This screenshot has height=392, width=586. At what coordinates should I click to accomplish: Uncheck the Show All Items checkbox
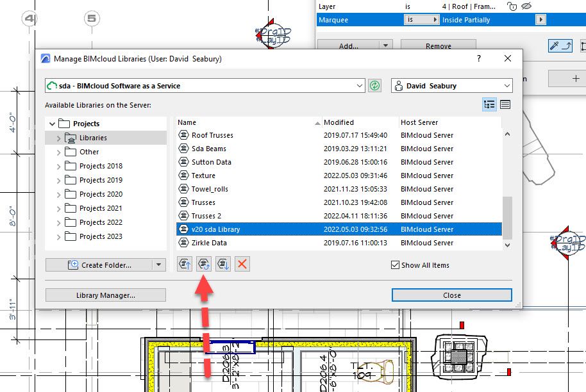[x=396, y=265]
